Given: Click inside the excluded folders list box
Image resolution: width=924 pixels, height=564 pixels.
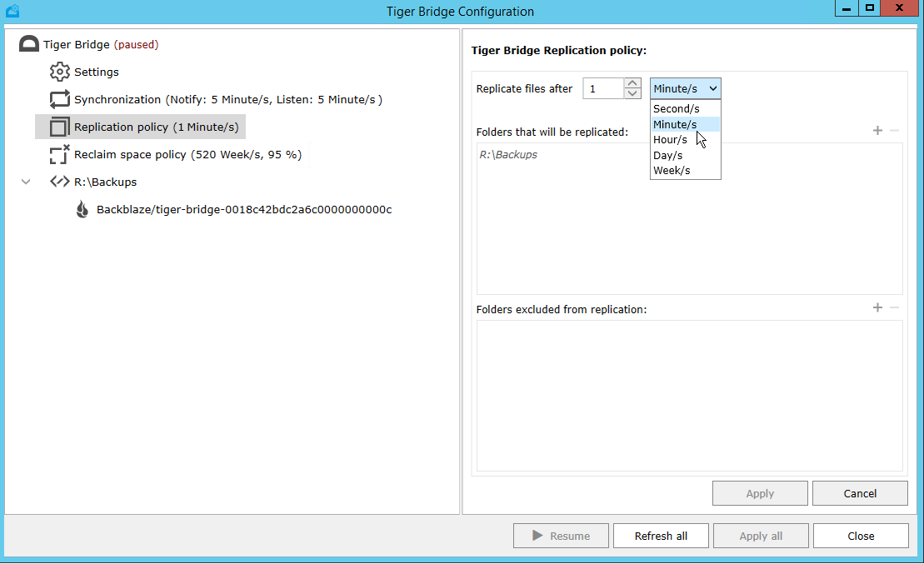Looking at the screenshot, I should pyautogui.click(x=690, y=396).
